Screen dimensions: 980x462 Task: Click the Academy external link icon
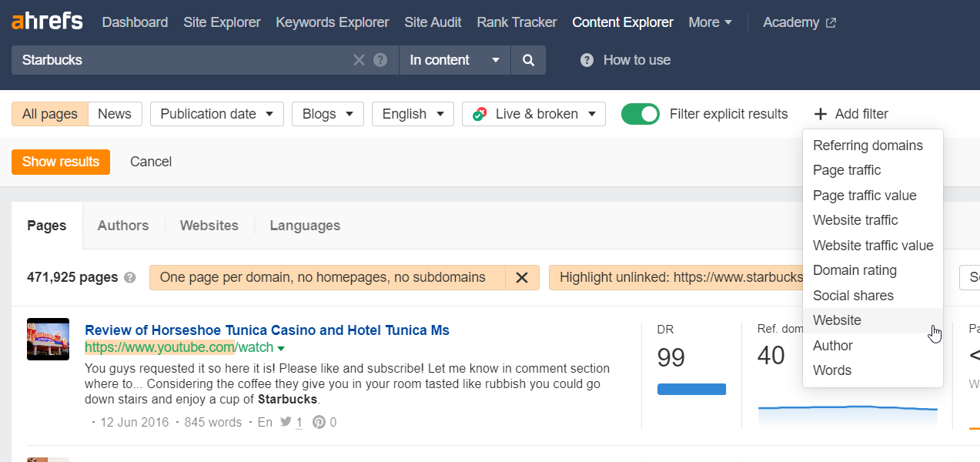pyautogui.click(x=831, y=23)
